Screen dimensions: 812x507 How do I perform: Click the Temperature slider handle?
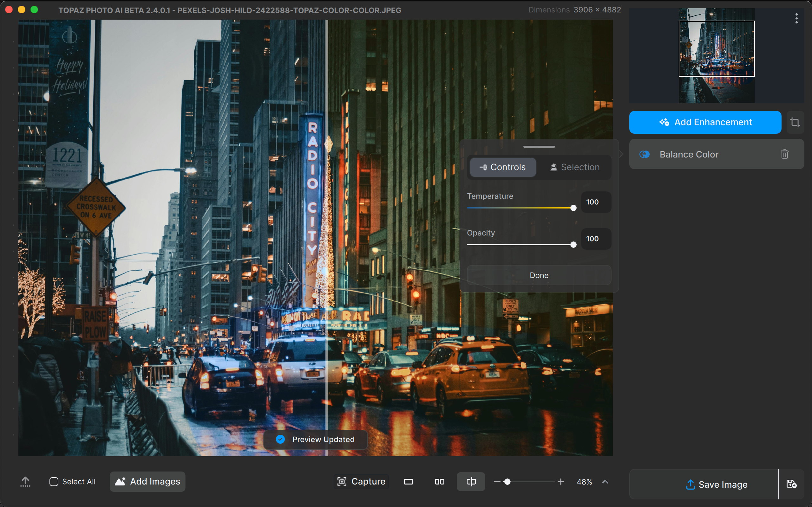point(573,208)
